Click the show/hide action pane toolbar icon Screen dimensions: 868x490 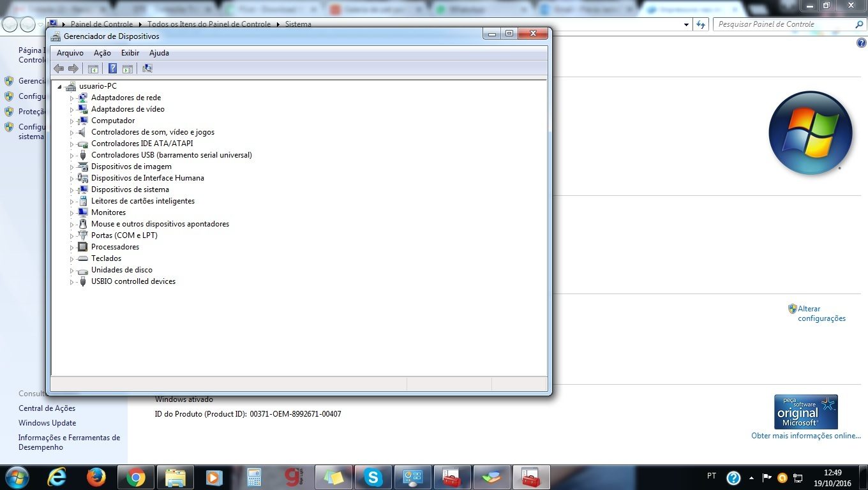point(128,68)
